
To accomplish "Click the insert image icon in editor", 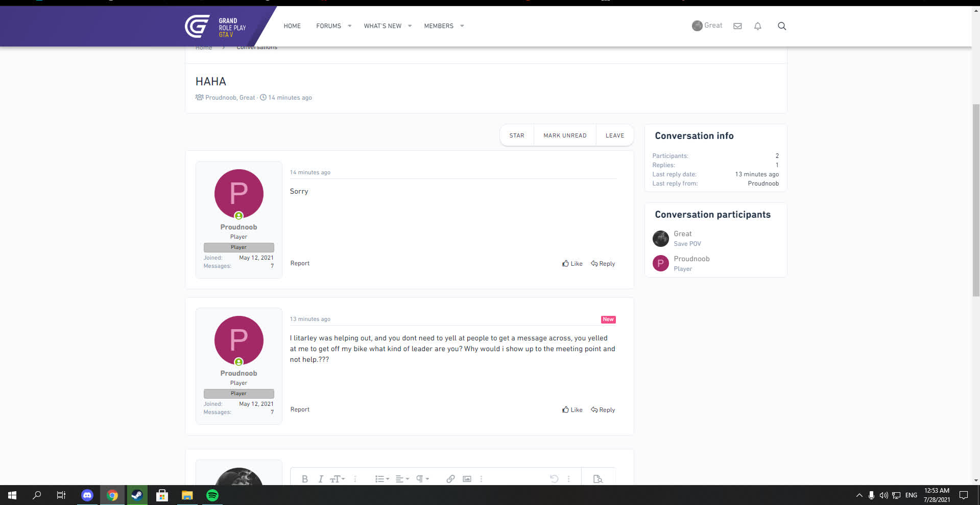I will point(467,479).
